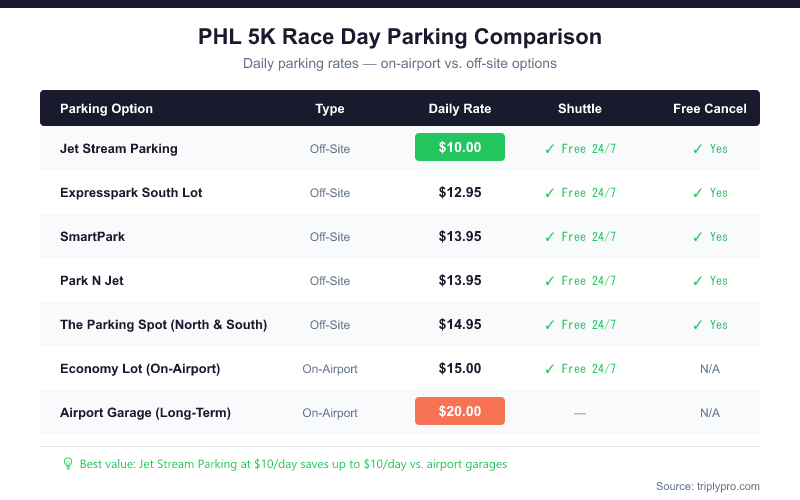Click the shuttle checkmark in Jet Stream Parking row
800x500 pixels.
pyautogui.click(x=549, y=148)
